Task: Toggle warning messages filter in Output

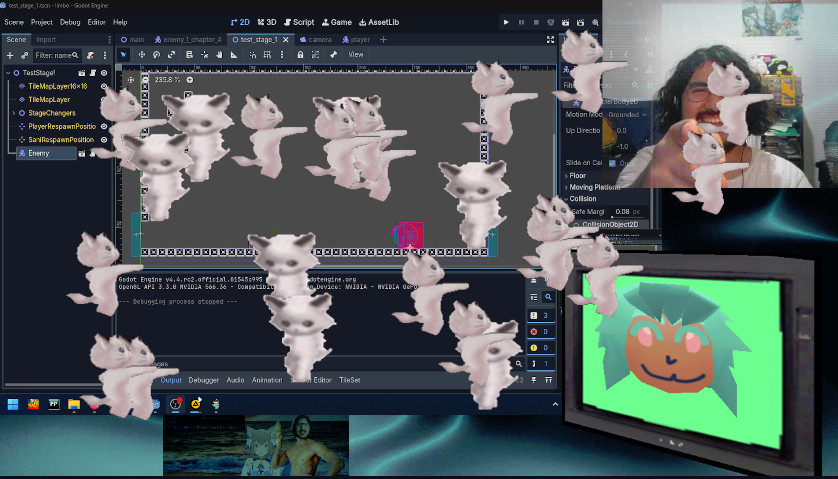Action: point(540,347)
